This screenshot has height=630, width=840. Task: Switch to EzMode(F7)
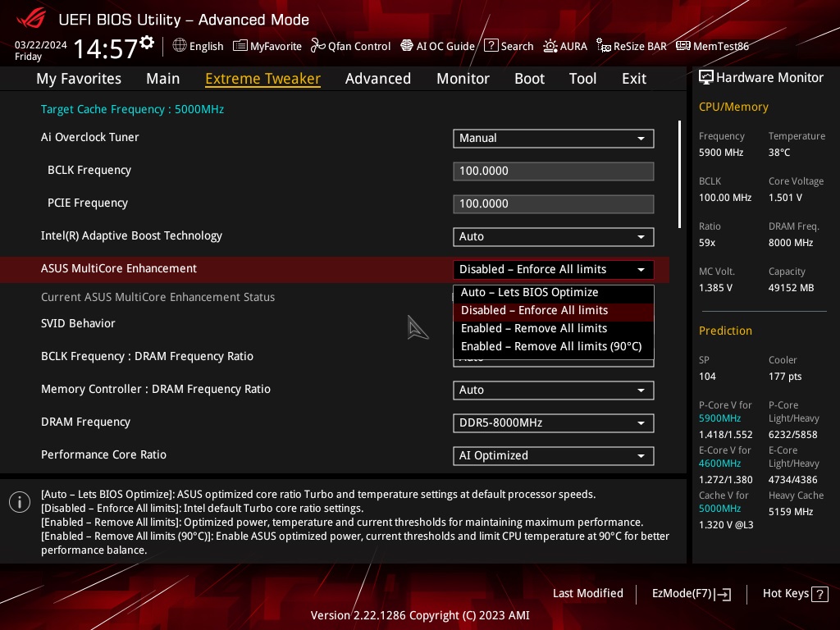coord(691,594)
